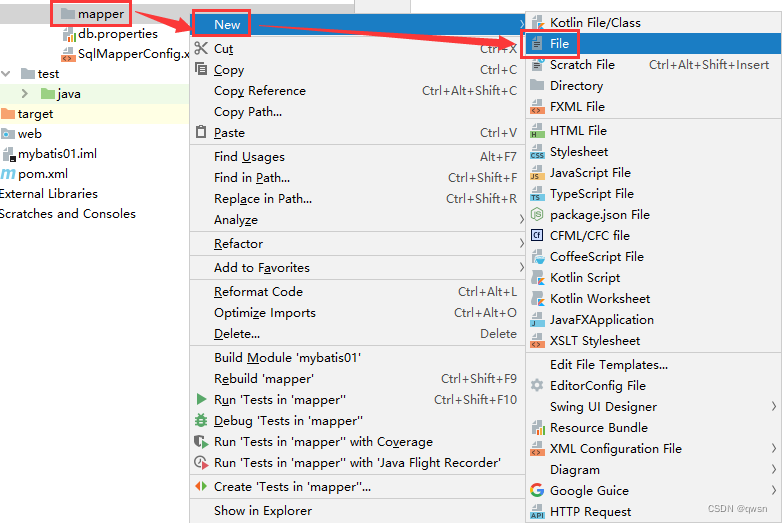The image size is (782, 523).
Task: Click the XML Configuration File icon
Action: click(537, 449)
